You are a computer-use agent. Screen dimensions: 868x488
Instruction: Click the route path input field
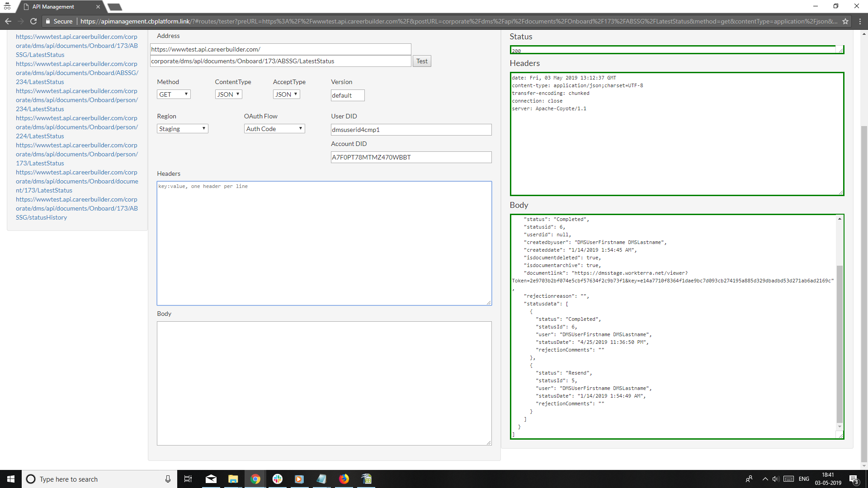click(x=280, y=61)
